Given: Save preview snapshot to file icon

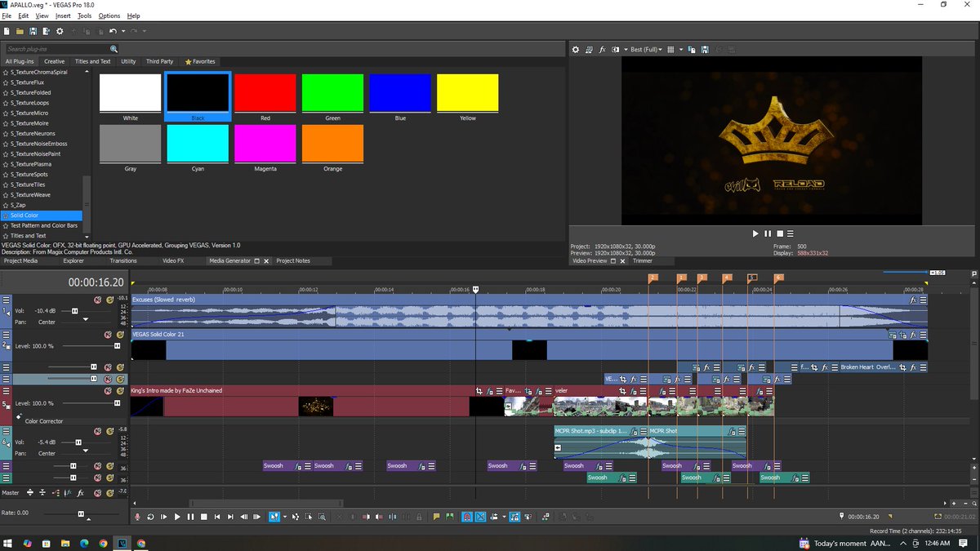Looking at the screenshot, I should pyautogui.click(x=704, y=50).
